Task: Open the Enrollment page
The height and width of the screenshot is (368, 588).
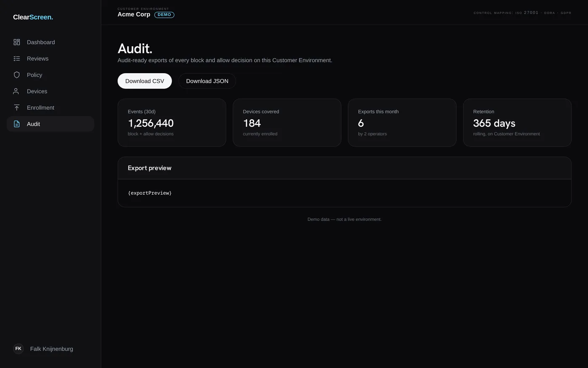Action: (50, 108)
